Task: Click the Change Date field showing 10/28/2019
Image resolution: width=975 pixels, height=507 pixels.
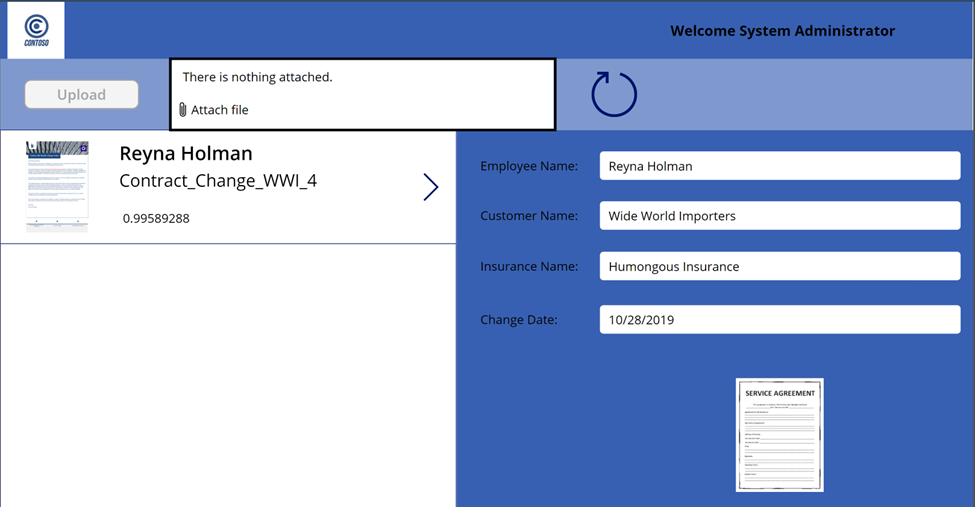Action: [779, 320]
